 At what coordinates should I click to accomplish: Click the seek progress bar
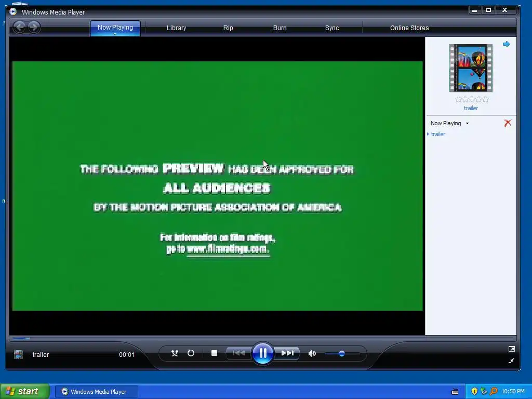click(262, 338)
